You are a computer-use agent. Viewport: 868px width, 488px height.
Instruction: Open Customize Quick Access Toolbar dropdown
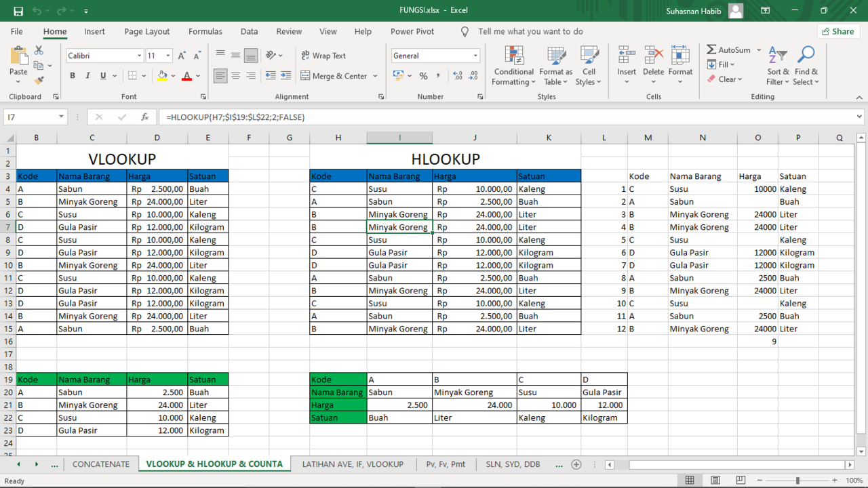click(86, 12)
